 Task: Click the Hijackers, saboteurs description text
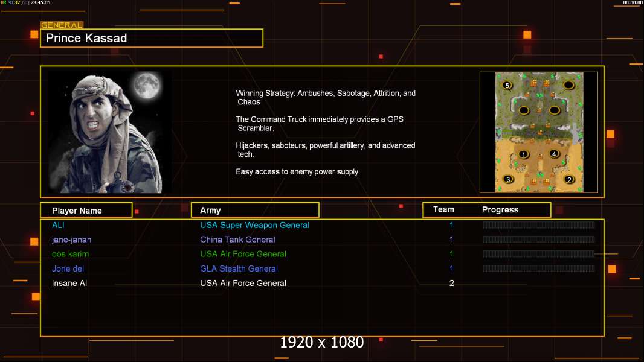click(x=326, y=150)
